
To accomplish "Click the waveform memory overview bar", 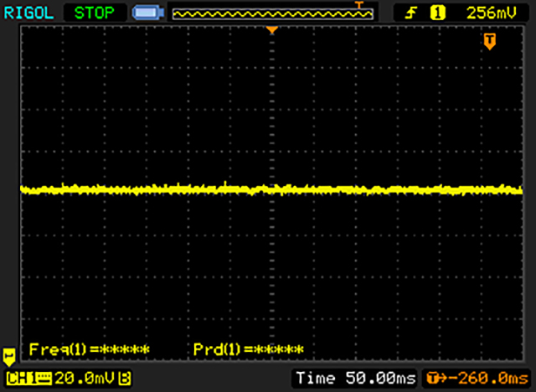I will [272, 13].
